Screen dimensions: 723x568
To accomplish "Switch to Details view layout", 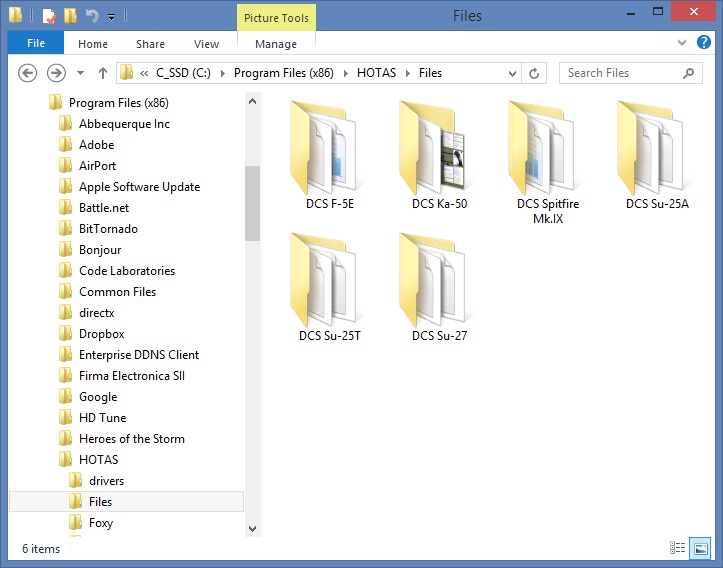I will [678, 548].
